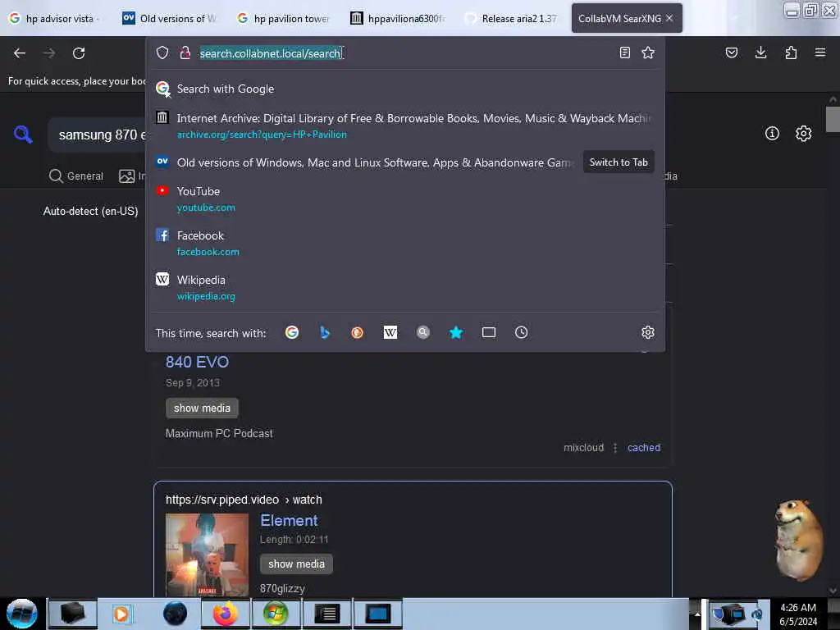Open the terminal-like taskbar window icon
Image resolution: width=840 pixels, height=630 pixels.
(x=327, y=614)
